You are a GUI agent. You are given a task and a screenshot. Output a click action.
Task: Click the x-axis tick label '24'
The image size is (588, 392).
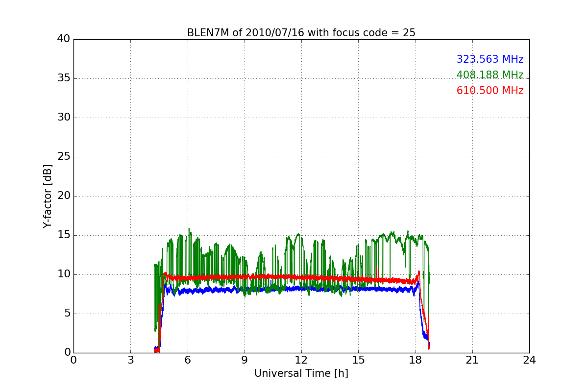(x=529, y=360)
